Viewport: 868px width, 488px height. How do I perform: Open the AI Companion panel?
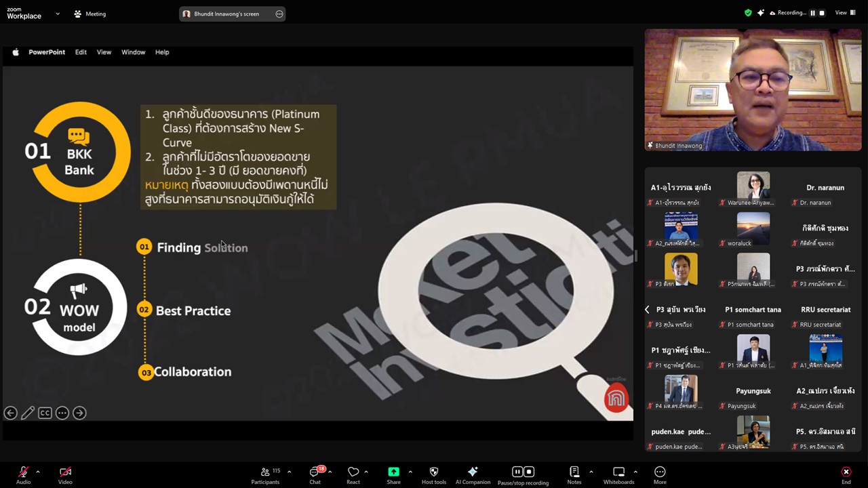473,475
